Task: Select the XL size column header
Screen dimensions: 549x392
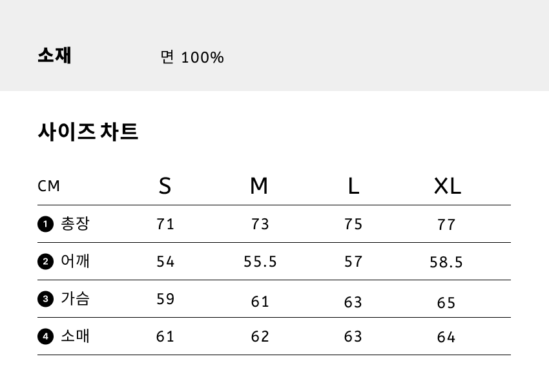Action: 447,186
